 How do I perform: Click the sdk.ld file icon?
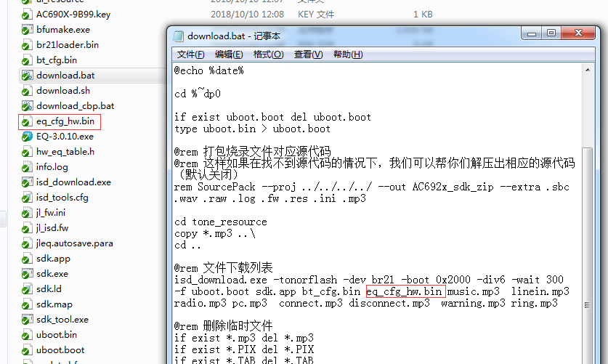pyautogui.click(x=27, y=289)
